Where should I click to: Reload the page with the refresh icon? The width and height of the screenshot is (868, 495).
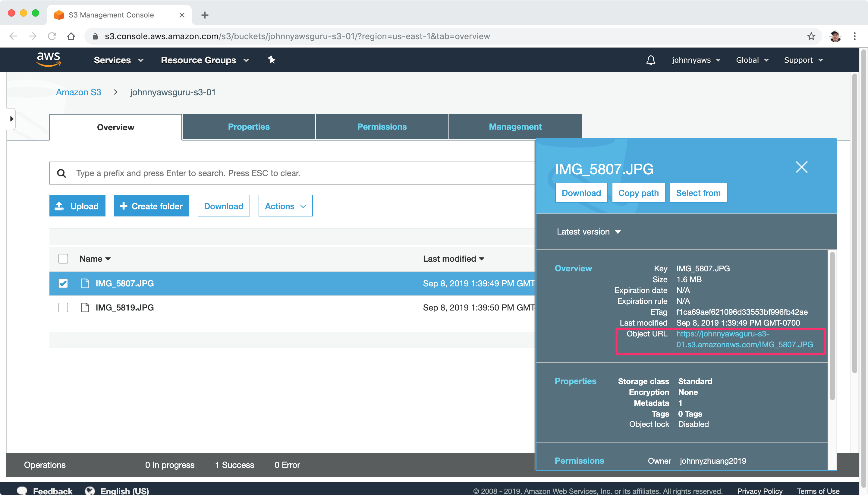pos(52,36)
